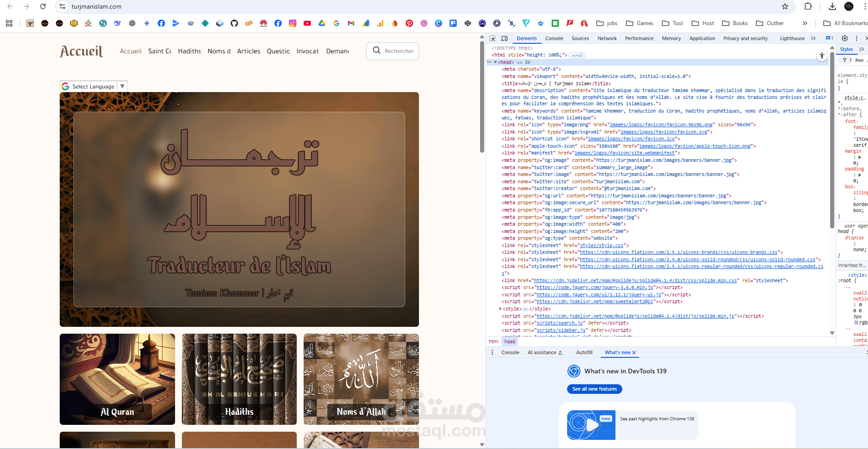This screenshot has height=449, width=868.
Task: Open the Lighthouse panel tab
Action: (x=792, y=38)
